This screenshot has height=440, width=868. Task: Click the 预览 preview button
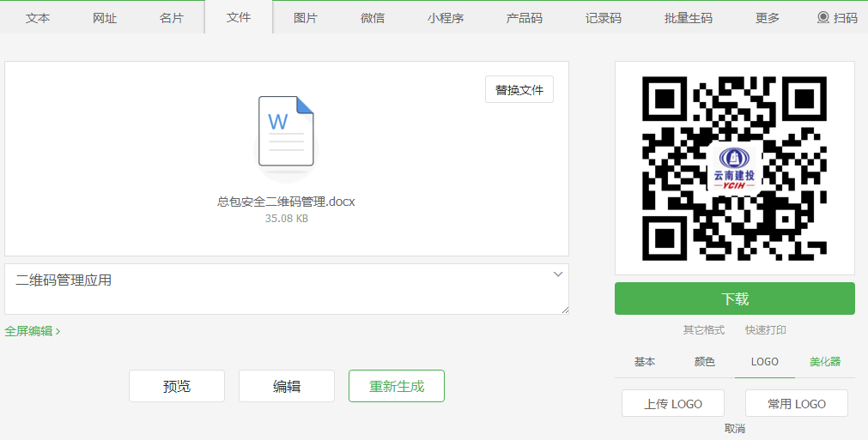(x=177, y=386)
